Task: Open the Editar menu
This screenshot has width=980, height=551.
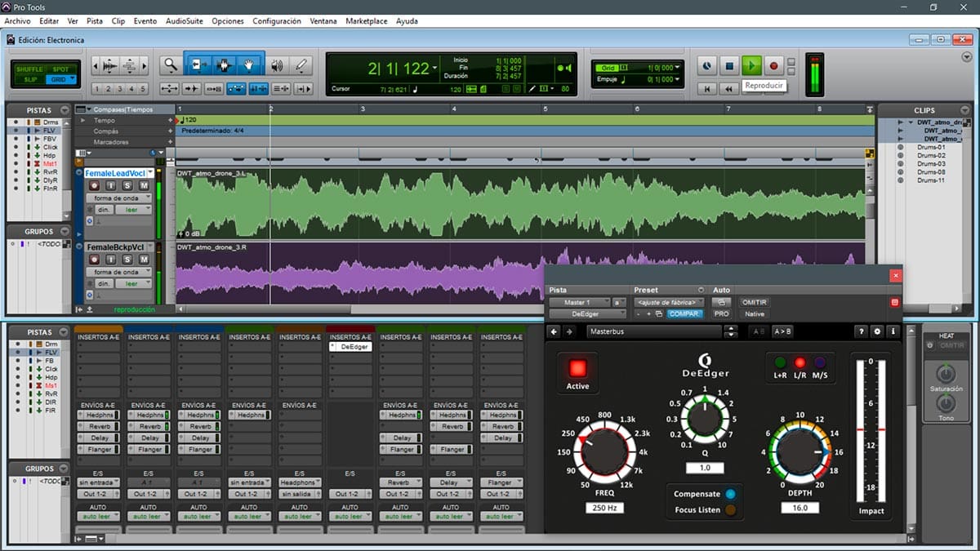Action: coord(49,21)
